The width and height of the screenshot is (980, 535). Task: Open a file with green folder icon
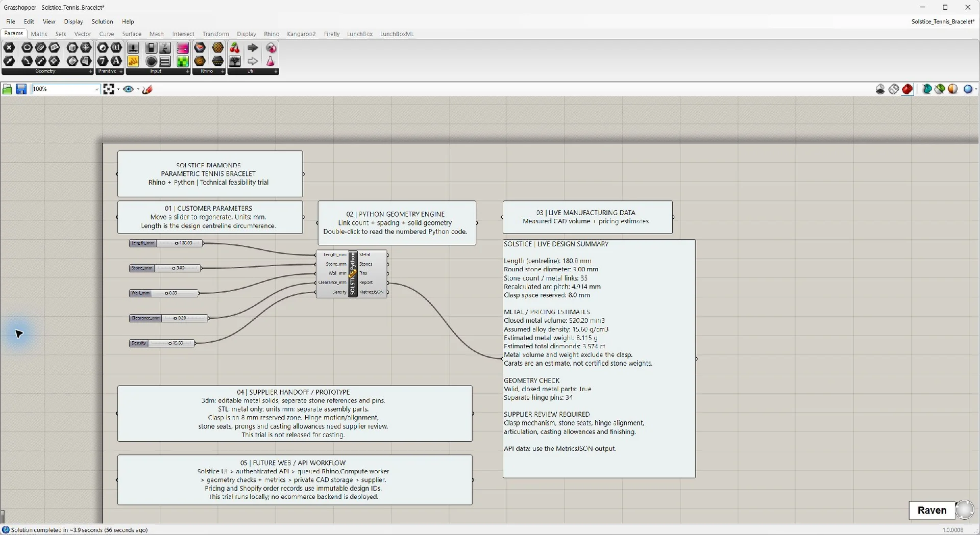point(7,89)
